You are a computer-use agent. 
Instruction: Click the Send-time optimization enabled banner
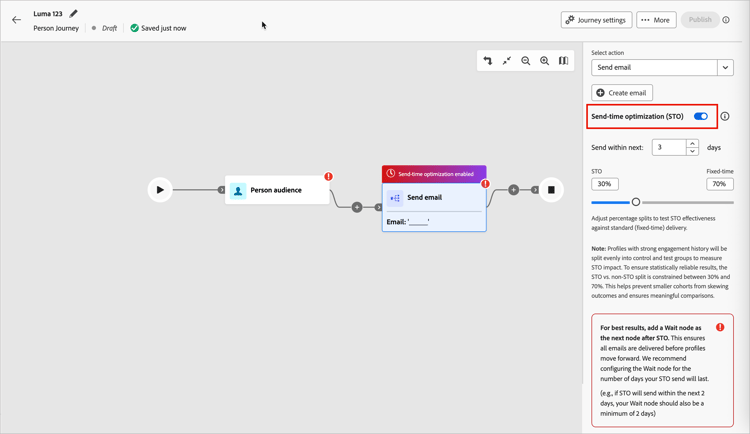[x=434, y=174]
